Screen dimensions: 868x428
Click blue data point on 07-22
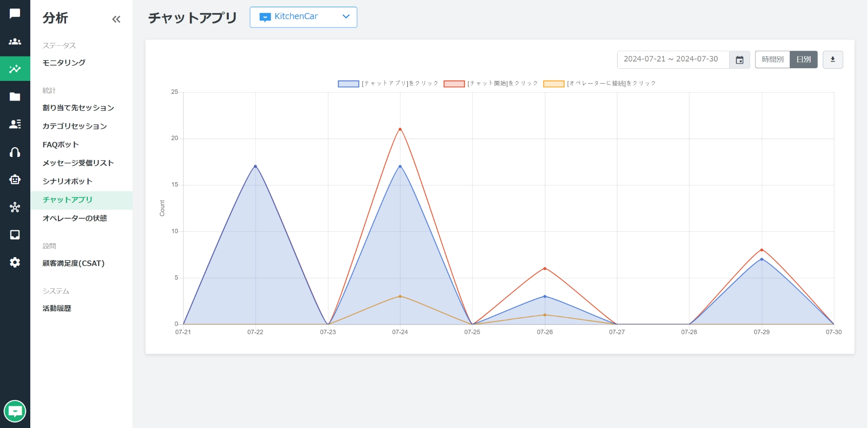255,166
